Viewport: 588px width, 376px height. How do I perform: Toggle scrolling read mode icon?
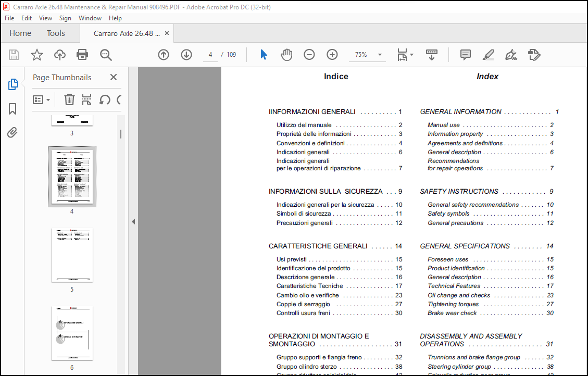click(x=432, y=55)
